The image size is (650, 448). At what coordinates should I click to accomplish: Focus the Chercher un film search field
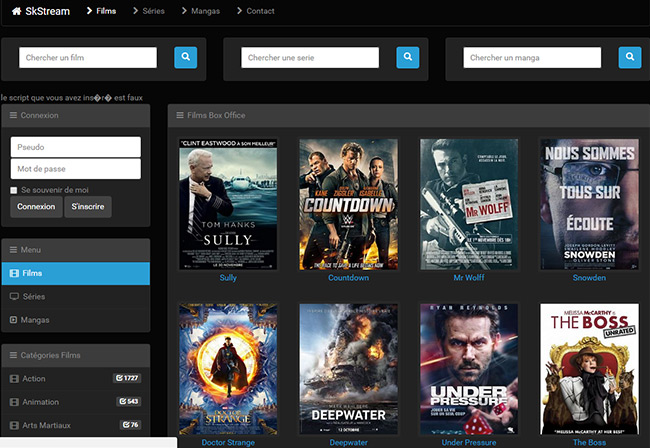click(88, 58)
